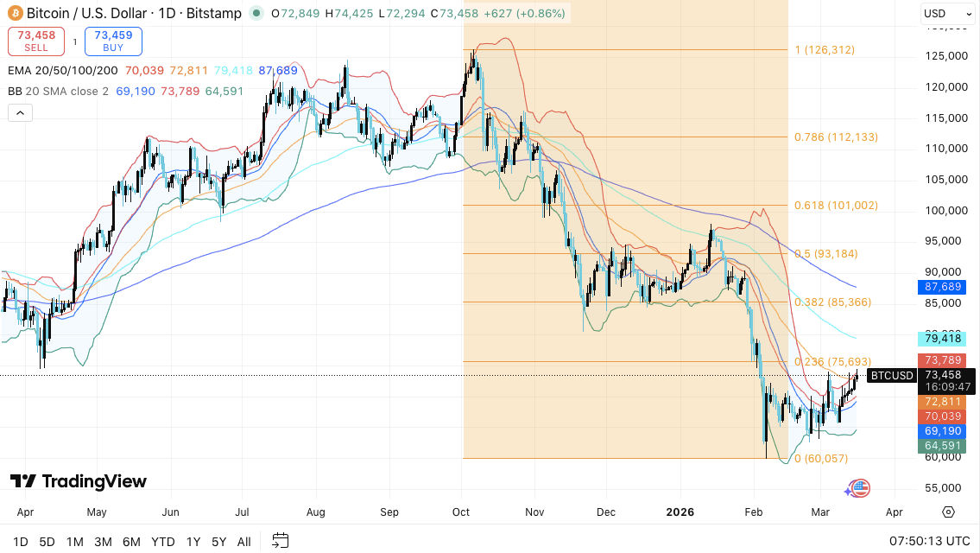Select the BB 20 SMA indicator legend

point(59,91)
